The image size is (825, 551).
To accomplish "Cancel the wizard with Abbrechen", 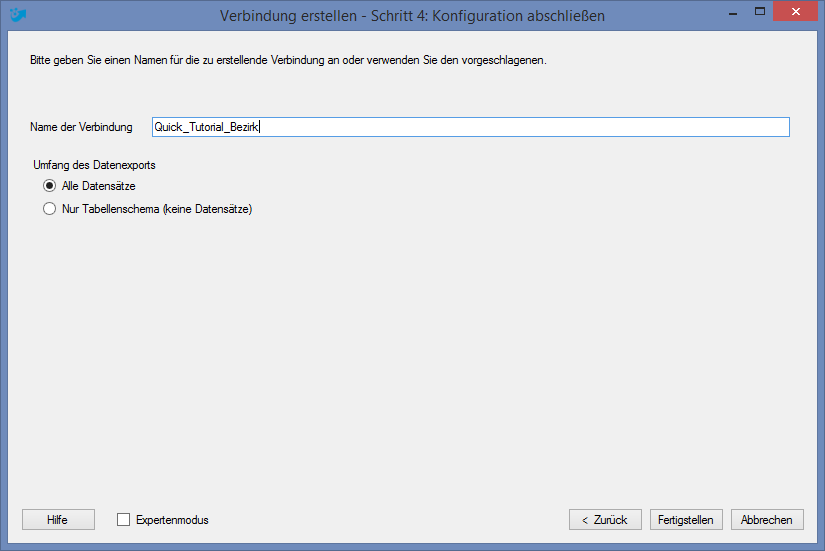I will (x=767, y=520).
